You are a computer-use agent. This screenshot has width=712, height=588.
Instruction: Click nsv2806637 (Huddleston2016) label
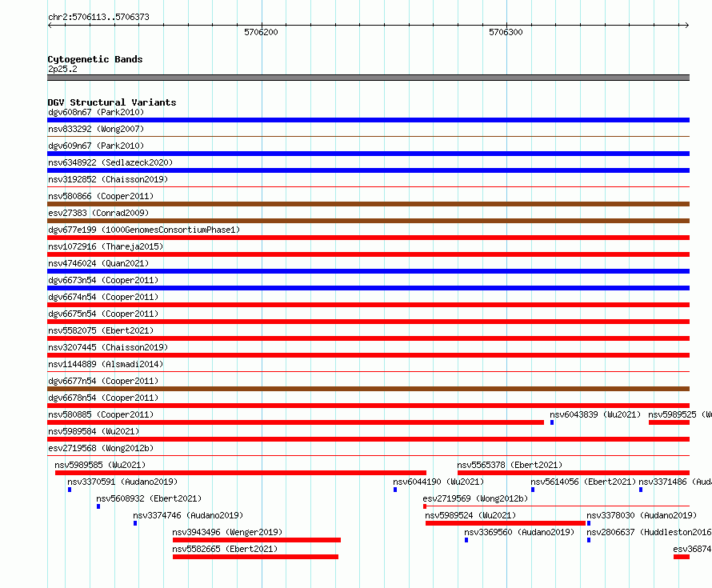[649, 532]
